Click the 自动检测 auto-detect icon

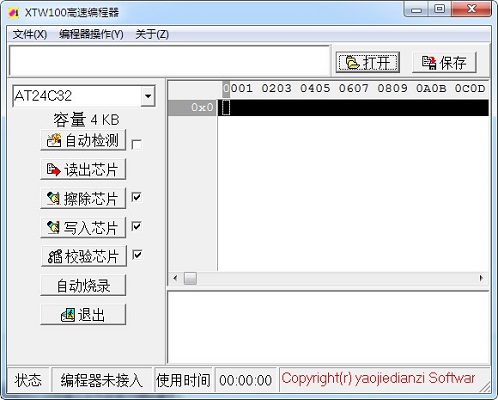[54, 140]
